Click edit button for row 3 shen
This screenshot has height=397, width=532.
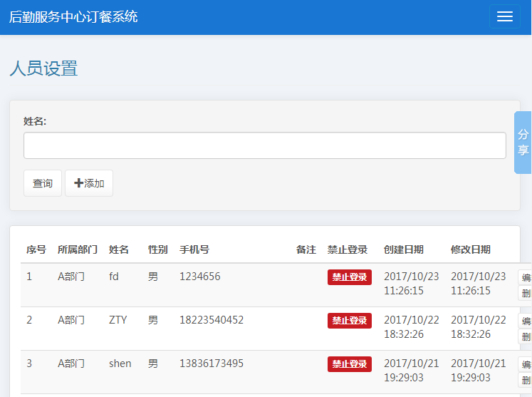click(526, 364)
